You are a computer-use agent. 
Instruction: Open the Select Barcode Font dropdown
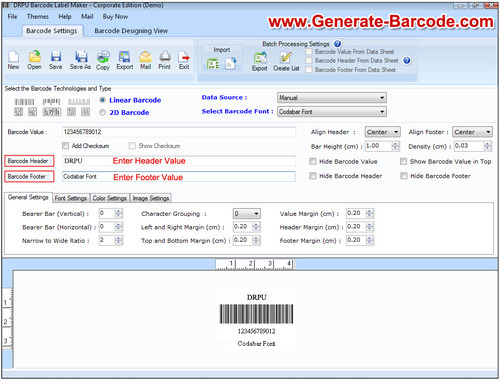332,112
